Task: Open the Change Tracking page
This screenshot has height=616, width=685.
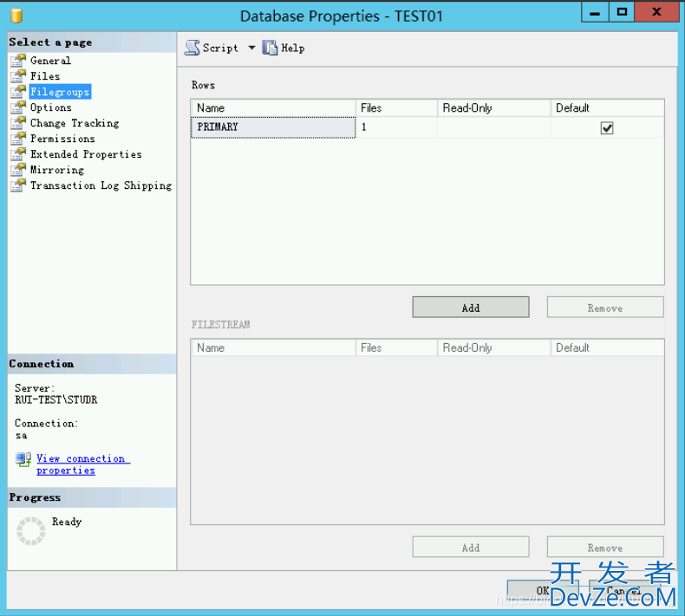Action: [75, 123]
